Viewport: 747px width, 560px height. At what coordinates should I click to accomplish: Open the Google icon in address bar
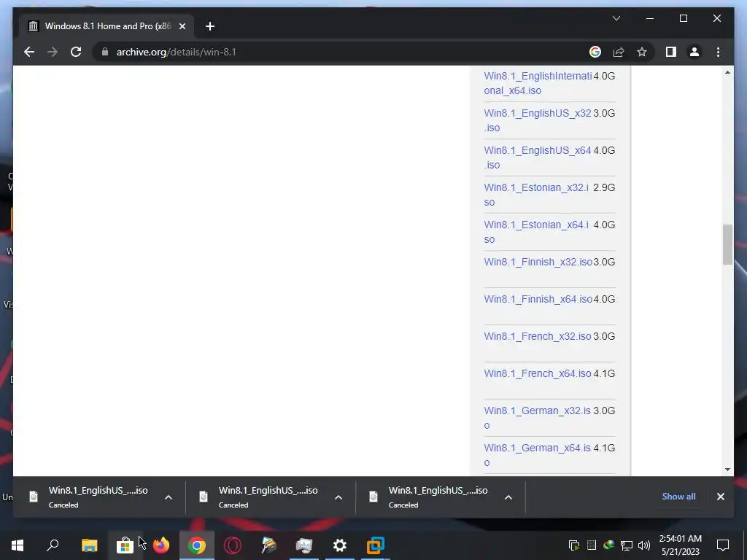coord(595,52)
